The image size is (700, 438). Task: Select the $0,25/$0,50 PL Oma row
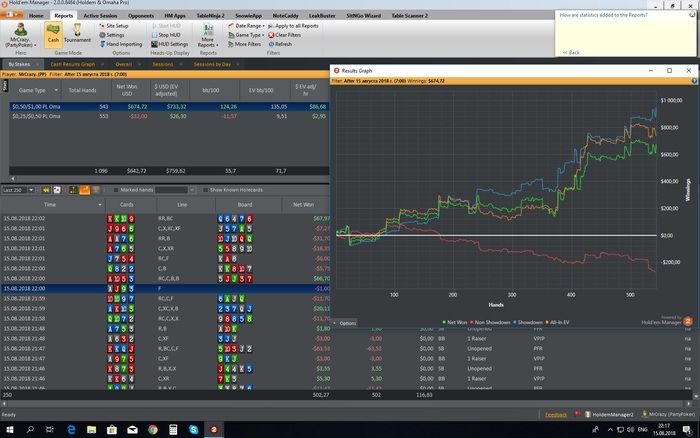pos(169,116)
